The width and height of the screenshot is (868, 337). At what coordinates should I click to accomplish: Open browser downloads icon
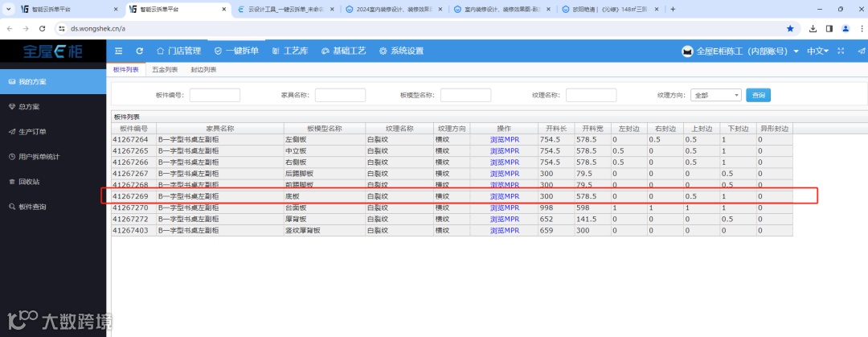(x=813, y=28)
